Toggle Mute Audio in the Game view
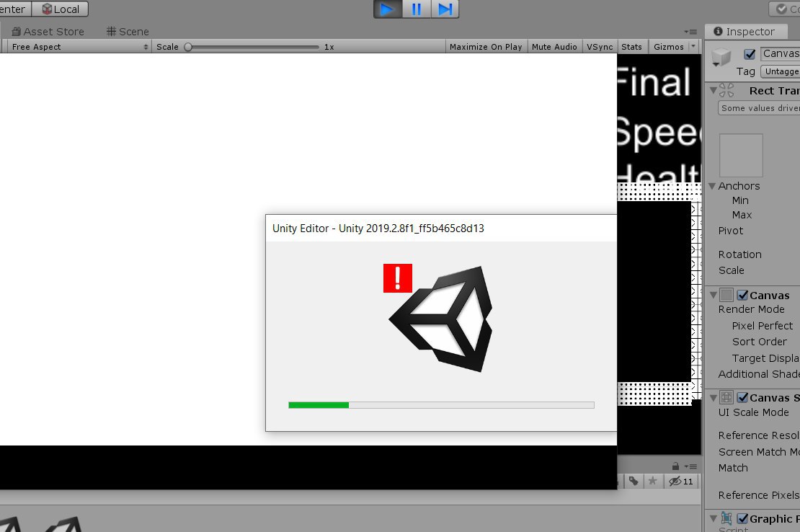 [x=554, y=47]
